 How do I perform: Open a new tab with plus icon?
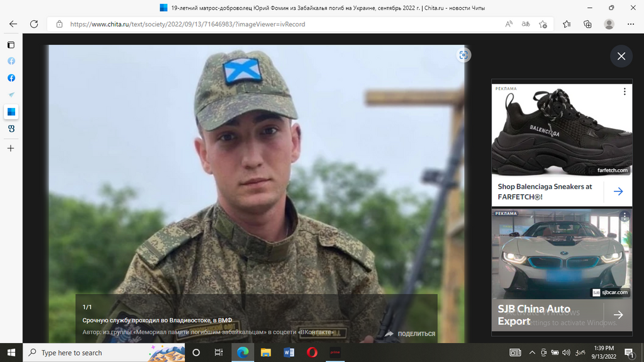(11, 148)
